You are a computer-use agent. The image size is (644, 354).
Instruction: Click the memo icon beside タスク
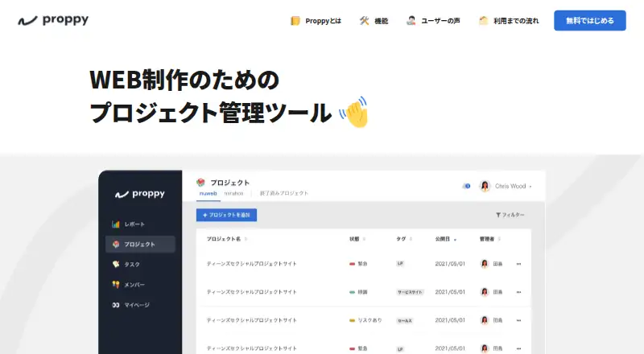(x=116, y=264)
